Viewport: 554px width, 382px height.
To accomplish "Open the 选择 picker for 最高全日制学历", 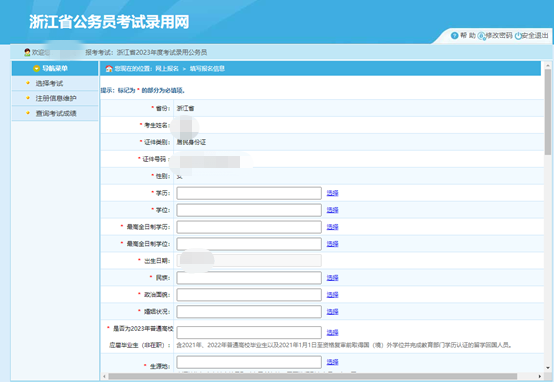I will (332, 227).
